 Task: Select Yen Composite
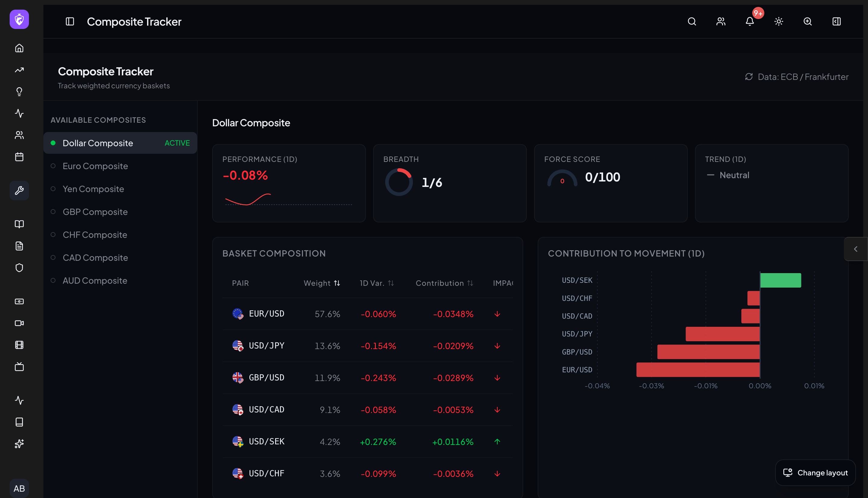120,189
